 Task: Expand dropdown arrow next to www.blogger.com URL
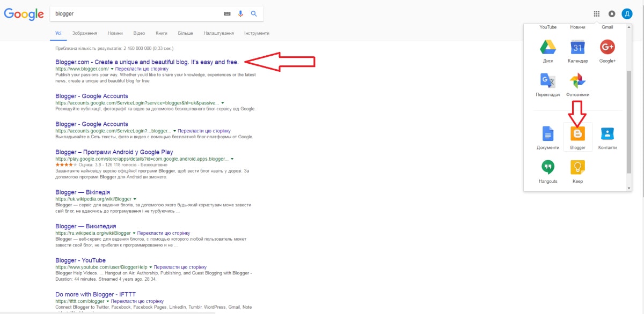tap(112, 69)
